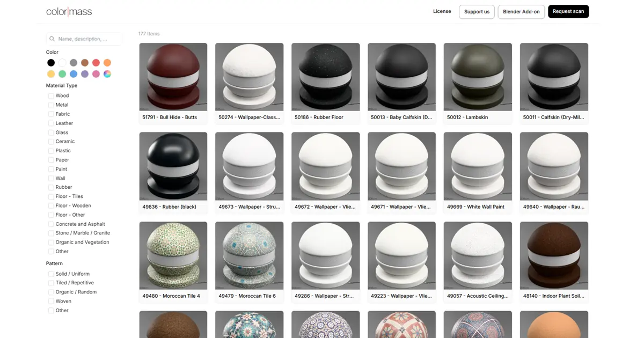Screen dimensions: 644x338
Task: Enable the Paper material filter
Action: click(x=51, y=160)
